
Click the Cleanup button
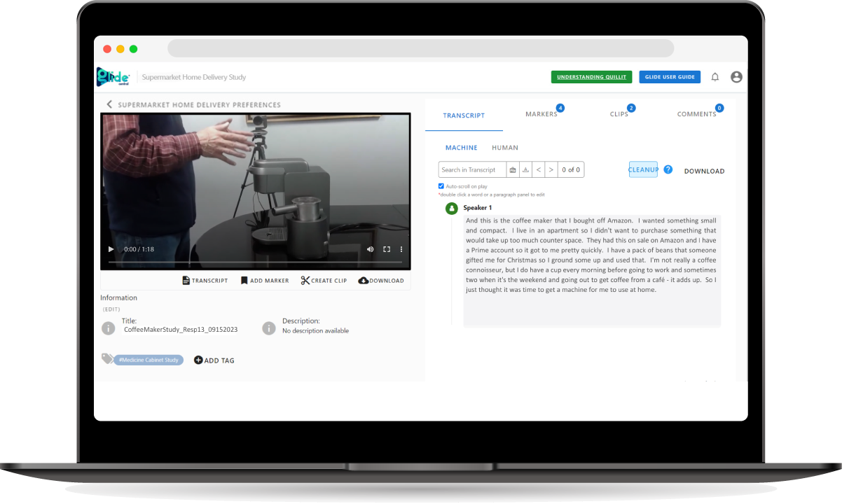pos(643,169)
